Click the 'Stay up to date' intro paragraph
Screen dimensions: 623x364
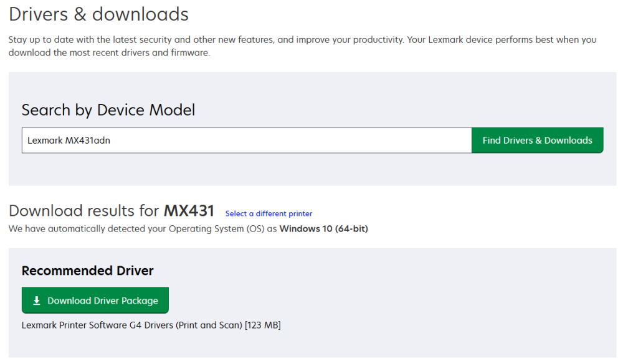click(x=302, y=46)
